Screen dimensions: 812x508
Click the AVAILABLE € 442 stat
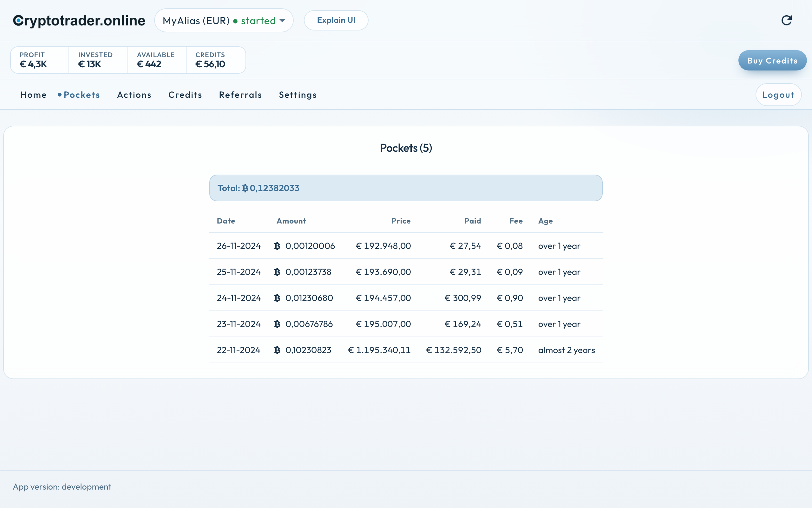[x=157, y=60]
